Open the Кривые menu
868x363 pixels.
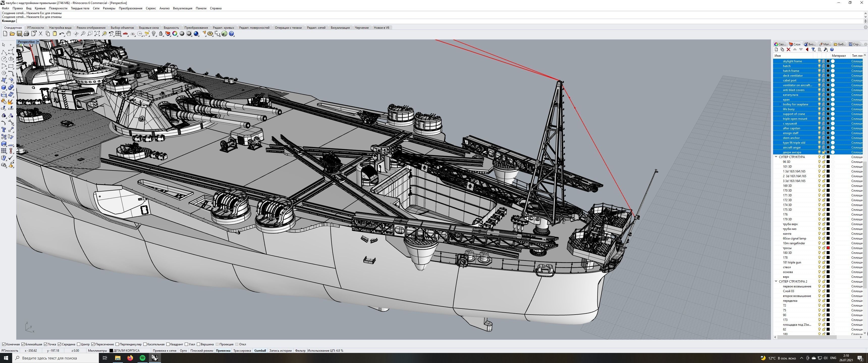coord(40,8)
